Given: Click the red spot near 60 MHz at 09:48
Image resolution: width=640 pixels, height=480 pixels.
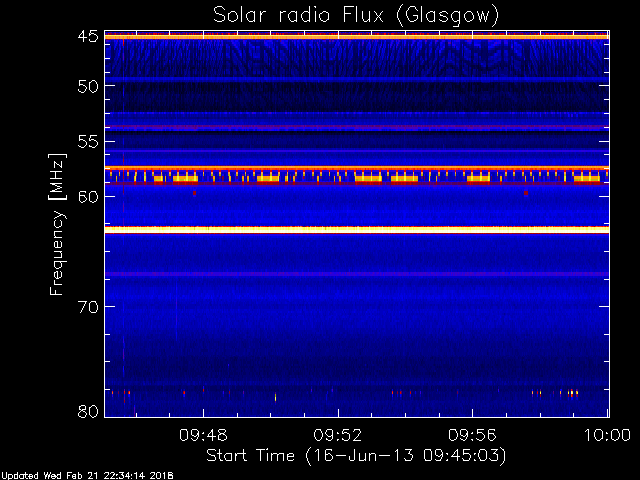Looking at the screenshot, I should (194, 193).
